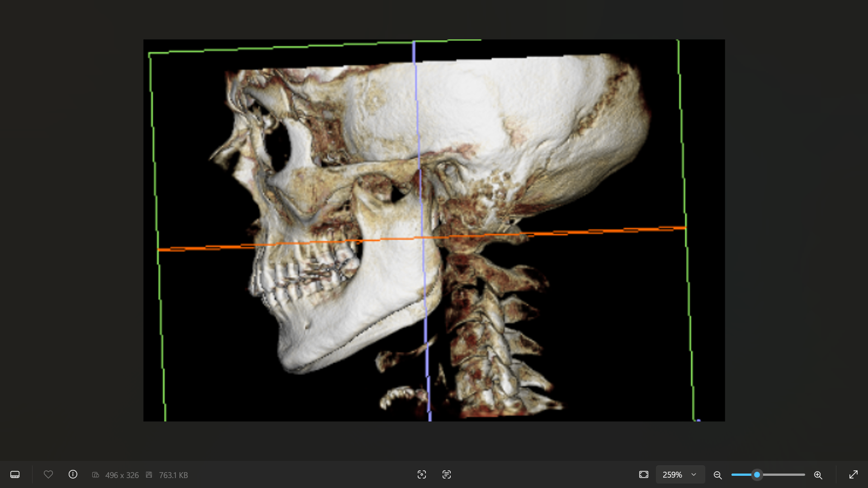This screenshot has height=488, width=868.
Task: Zoom out with minus magnifier icon
Action: tap(717, 475)
